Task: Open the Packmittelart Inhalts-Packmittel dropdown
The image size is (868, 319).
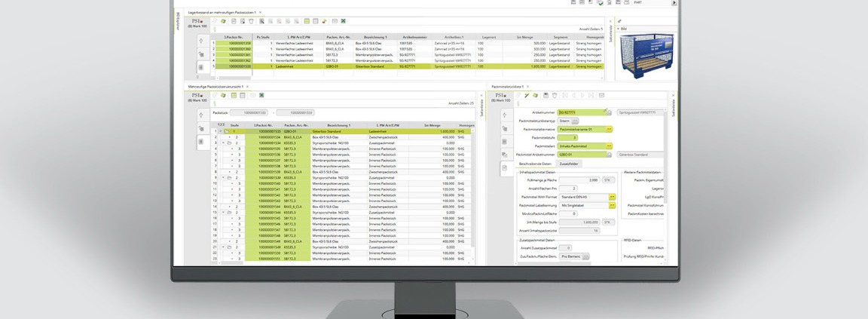Action: [x=610, y=146]
